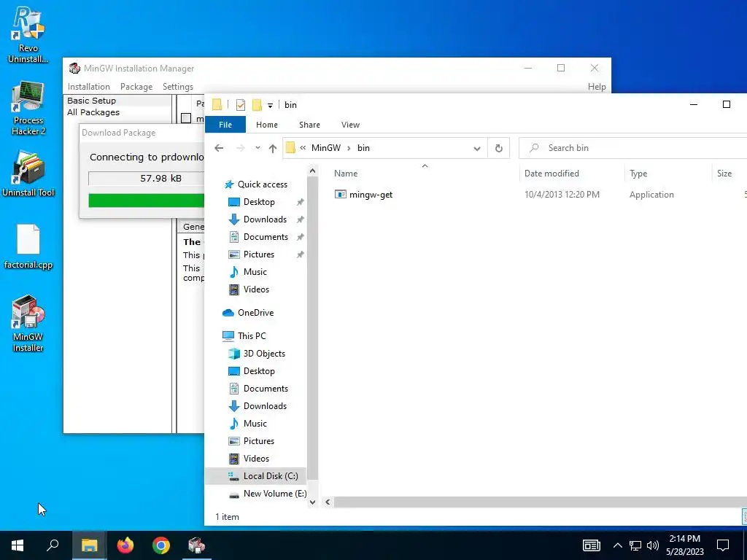Open the notification center icon
Viewport: 747px width, 560px height.
[723, 545]
